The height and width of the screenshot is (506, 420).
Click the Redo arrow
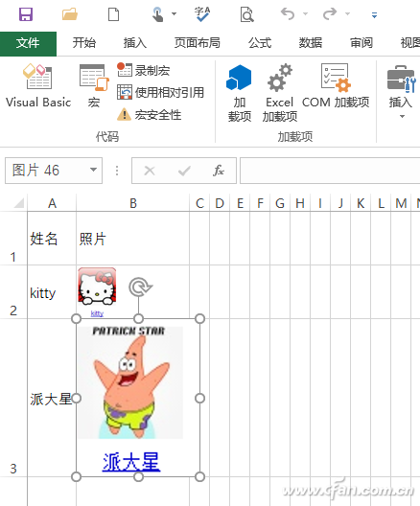coord(330,13)
